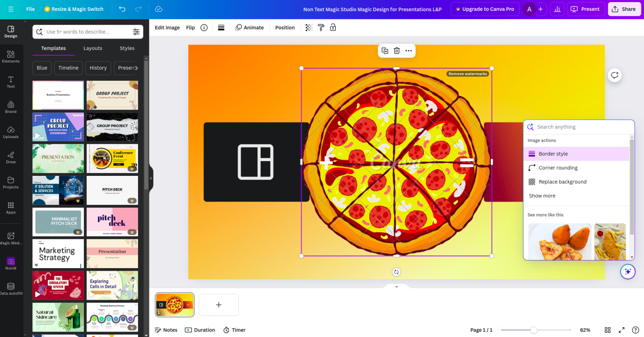Image resolution: width=644 pixels, height=337 pixels.
Task: Open the Apps panel in the sidebar
Action: 11,207
